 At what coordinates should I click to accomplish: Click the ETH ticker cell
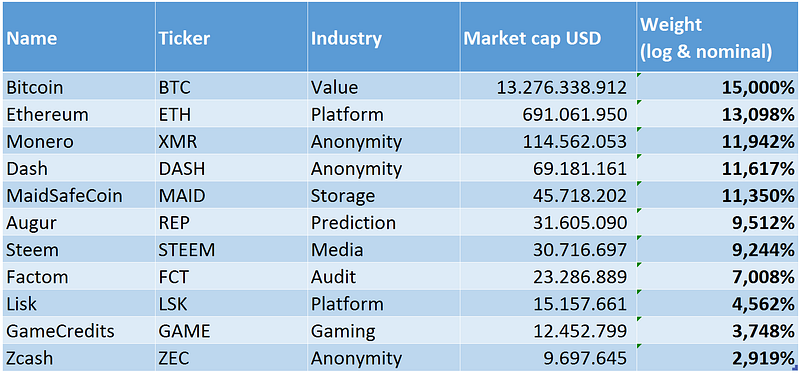coord(231,114)
